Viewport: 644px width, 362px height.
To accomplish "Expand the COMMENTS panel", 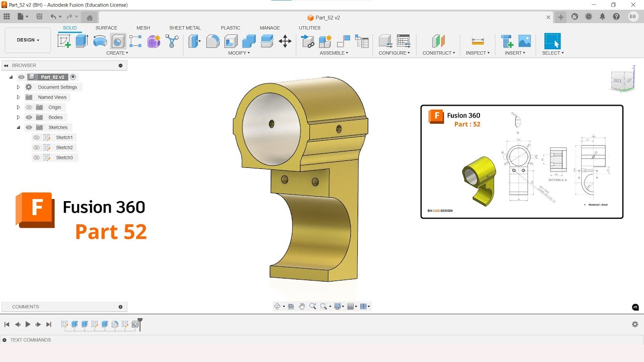I will click(x=120, y=307).
